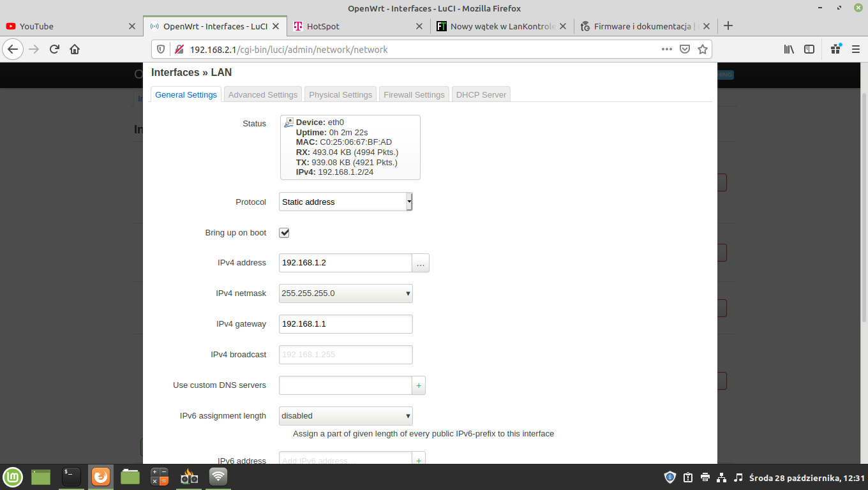Toggle the Firefox sidebar icon
Image resolution: width=868 pixels, height=490 pixels.
tap(809, 49)
